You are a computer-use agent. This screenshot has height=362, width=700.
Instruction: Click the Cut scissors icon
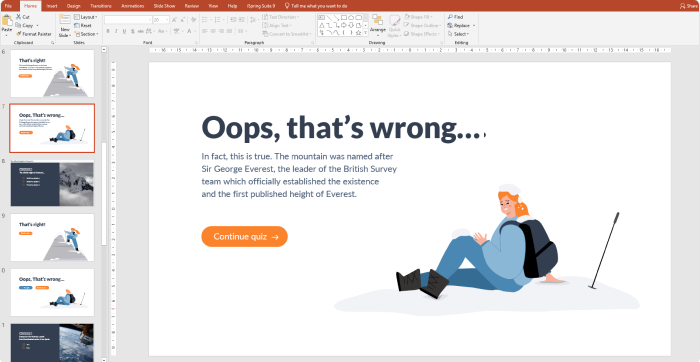point(19,17)
